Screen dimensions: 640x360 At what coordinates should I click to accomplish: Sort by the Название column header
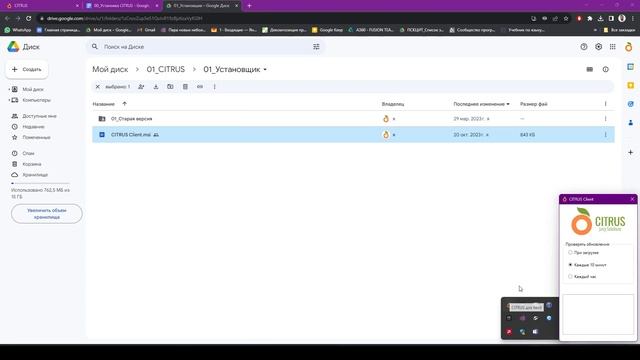tap(104, 104)
